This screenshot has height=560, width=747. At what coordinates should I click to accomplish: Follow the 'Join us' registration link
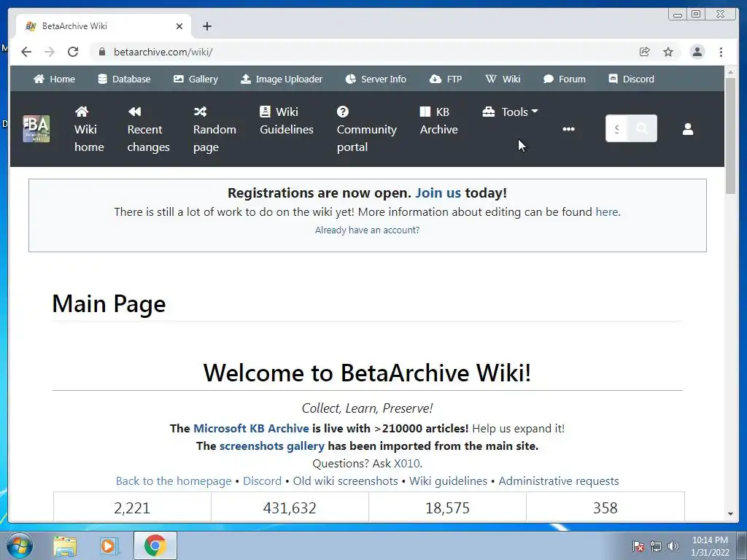(x=438, y=192)
